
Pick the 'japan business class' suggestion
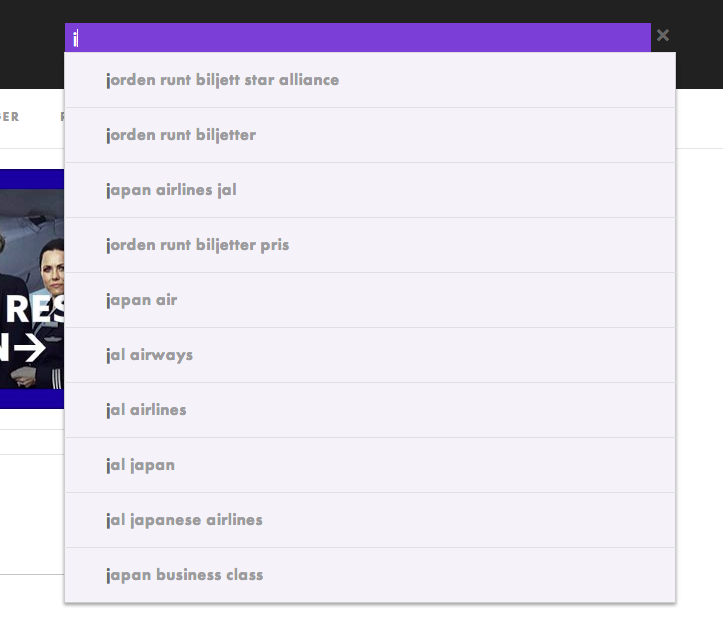(370, 575)
